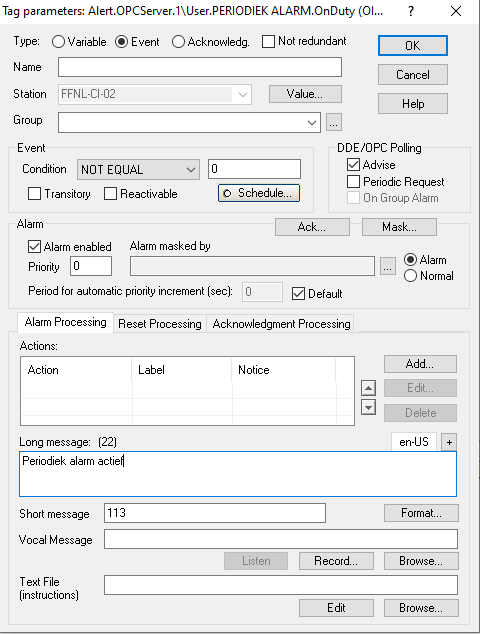
Task: Click the move action down arrow
Action: pos(368,407)
